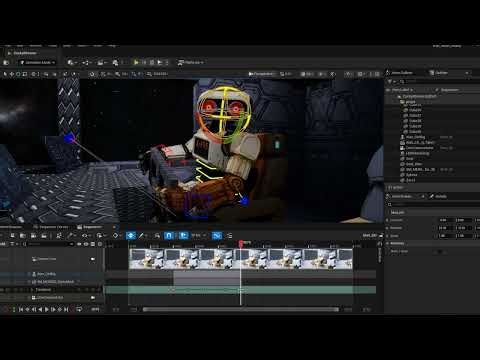Open the viewport camera speed setting
This screenshot has width=480, height=360.
tap(157, 74)
